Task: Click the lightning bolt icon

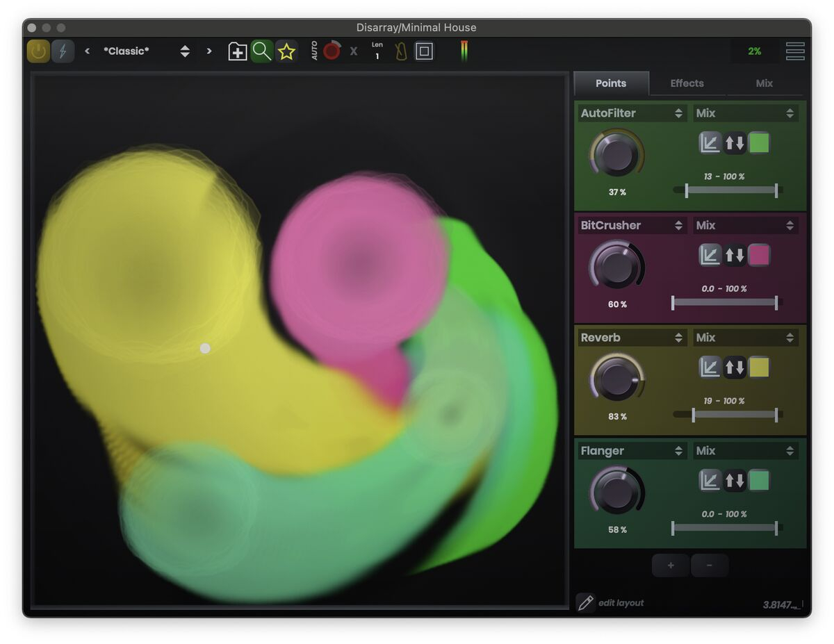Action: click(x=63, y=51)
